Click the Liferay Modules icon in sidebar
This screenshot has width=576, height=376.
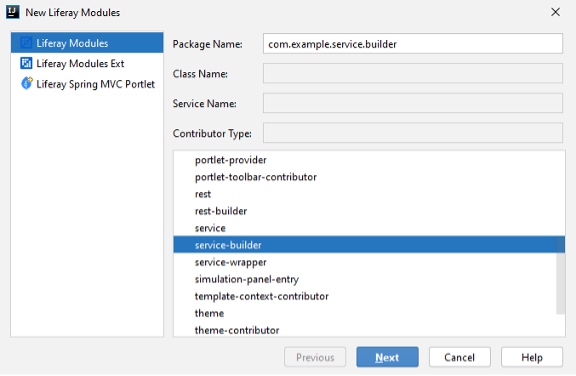[26, 43]
